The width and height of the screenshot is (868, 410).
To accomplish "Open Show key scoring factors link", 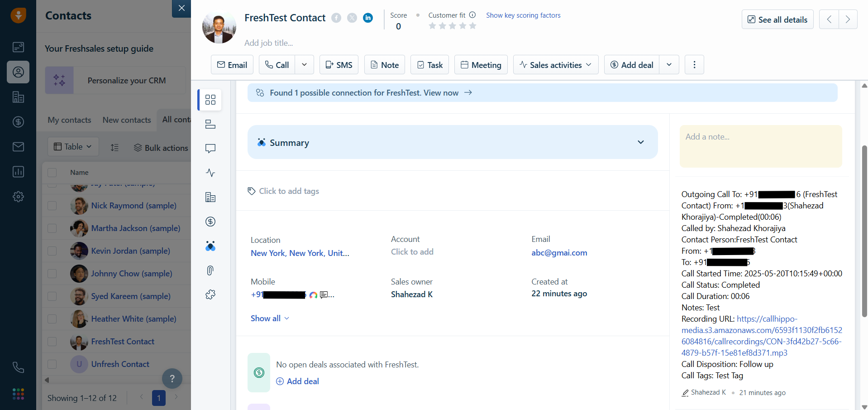I will (x=523, y=15).
